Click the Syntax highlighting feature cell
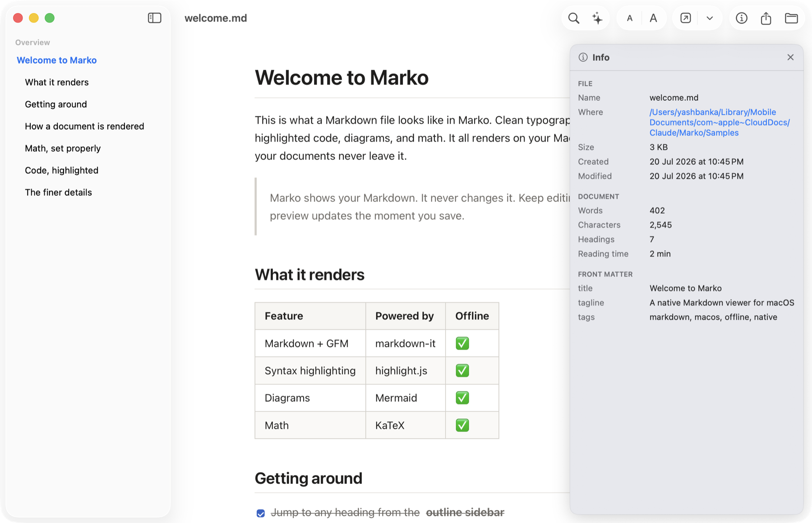The image size is (812, 523). pos(310,371)
